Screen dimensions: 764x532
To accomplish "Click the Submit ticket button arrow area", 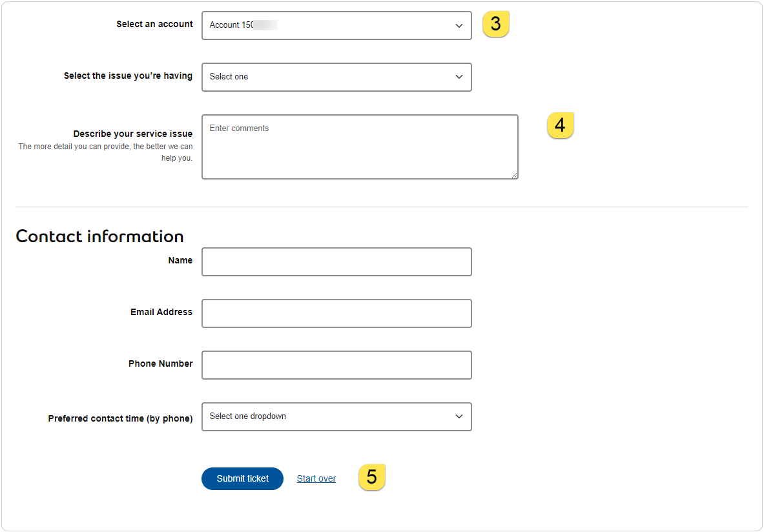I will [x=242, y=478].
